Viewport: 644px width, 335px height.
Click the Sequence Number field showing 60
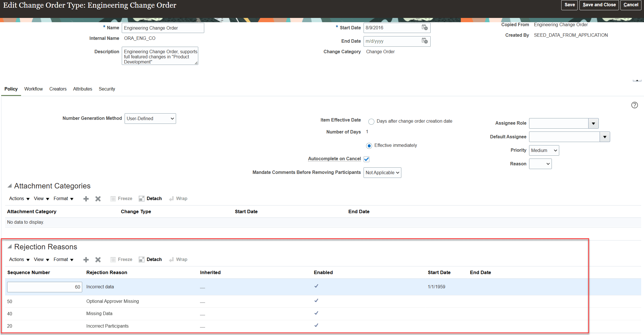pos(44,287)
